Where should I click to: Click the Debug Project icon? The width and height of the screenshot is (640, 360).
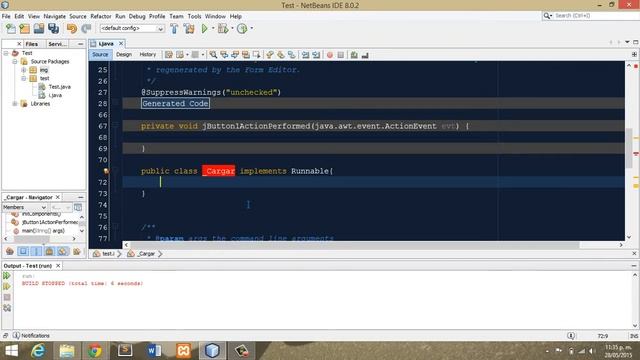[x=222, y=28]
